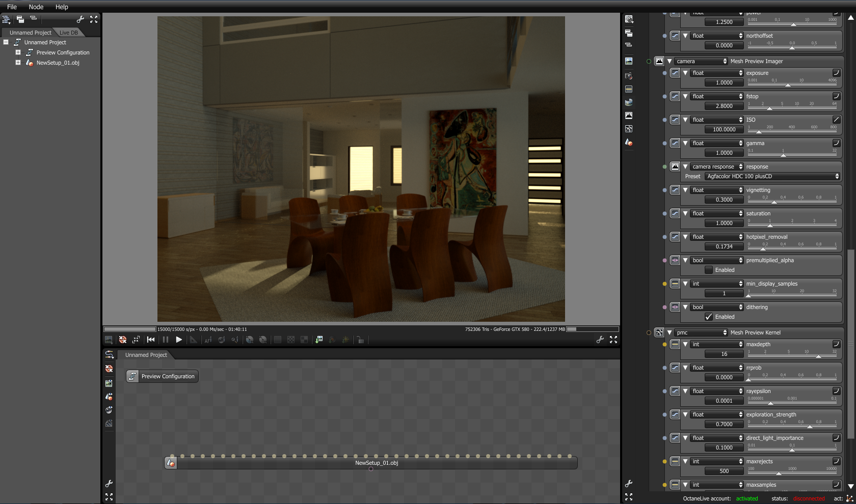Select Preview Configuration in outliner tree
856x504 pixels.
pyautogui.click(x=63, y=52)
